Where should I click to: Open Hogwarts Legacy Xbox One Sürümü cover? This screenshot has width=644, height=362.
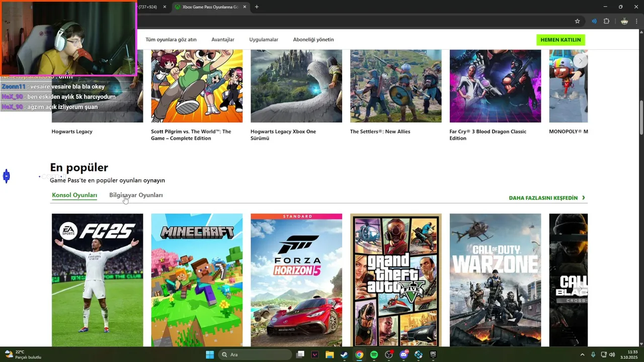tap(296, 86)
